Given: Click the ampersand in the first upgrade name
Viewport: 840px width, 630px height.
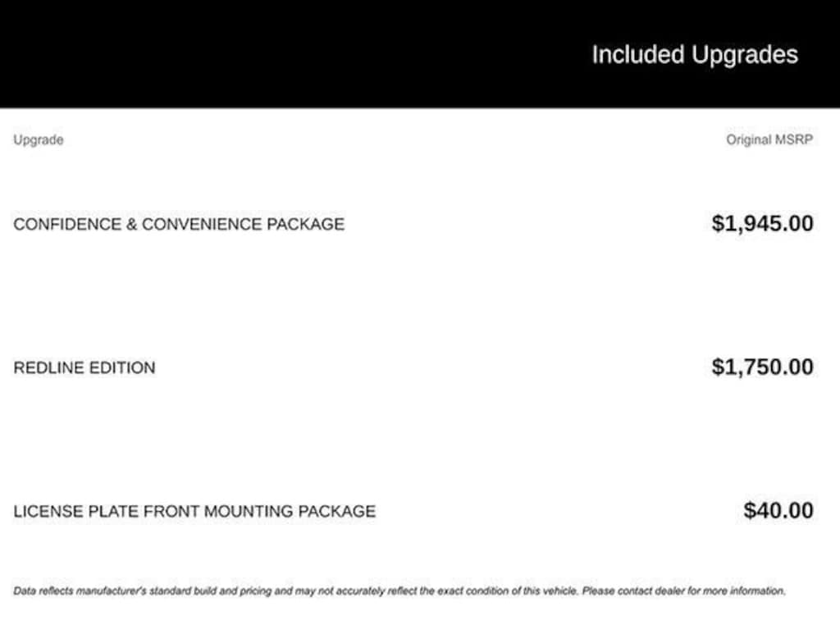Looking at the screenshot, I should tap(131, 224).
